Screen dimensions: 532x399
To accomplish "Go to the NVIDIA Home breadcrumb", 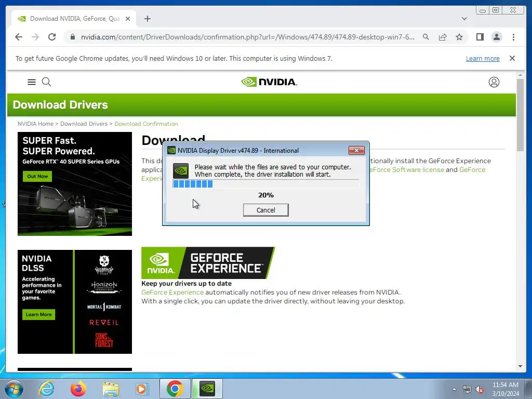I will point(36,124).
